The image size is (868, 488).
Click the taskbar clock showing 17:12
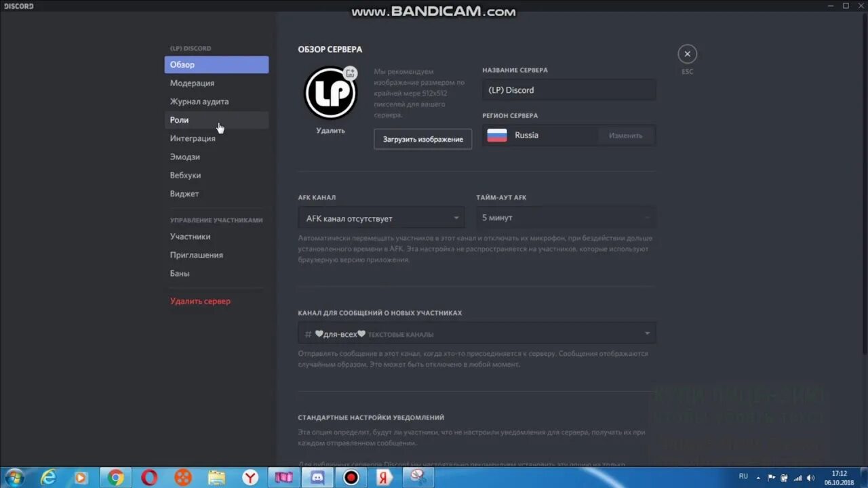coord(840,477)
